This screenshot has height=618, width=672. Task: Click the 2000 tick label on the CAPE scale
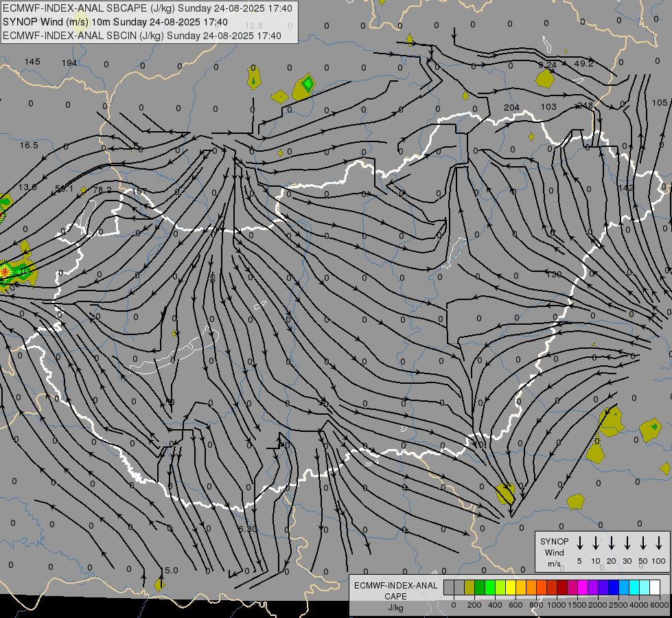(x=598, y=605)
